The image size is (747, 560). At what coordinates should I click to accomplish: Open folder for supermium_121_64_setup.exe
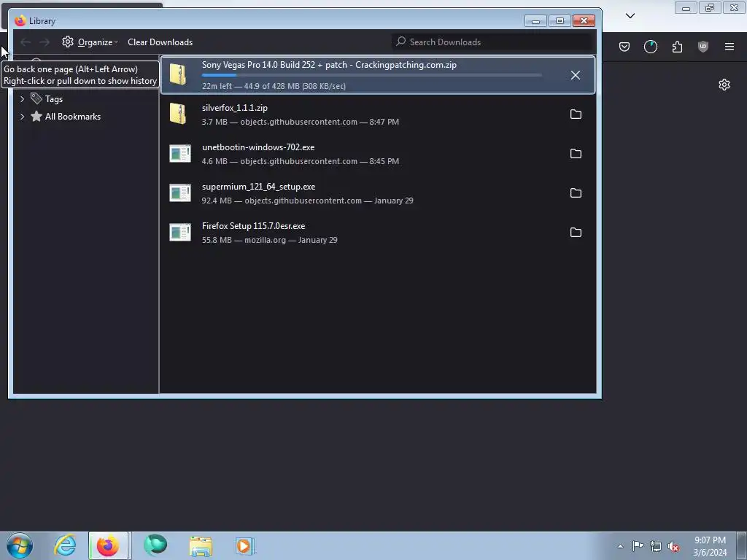pyautogui.click(x=576, y=192)
